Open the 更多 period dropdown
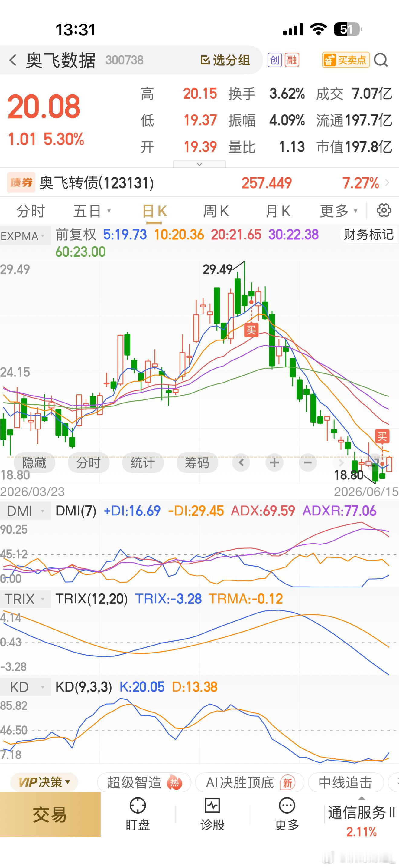Viewport: 399px width, 868px height. pyautogui.click(x=339, y=211)
